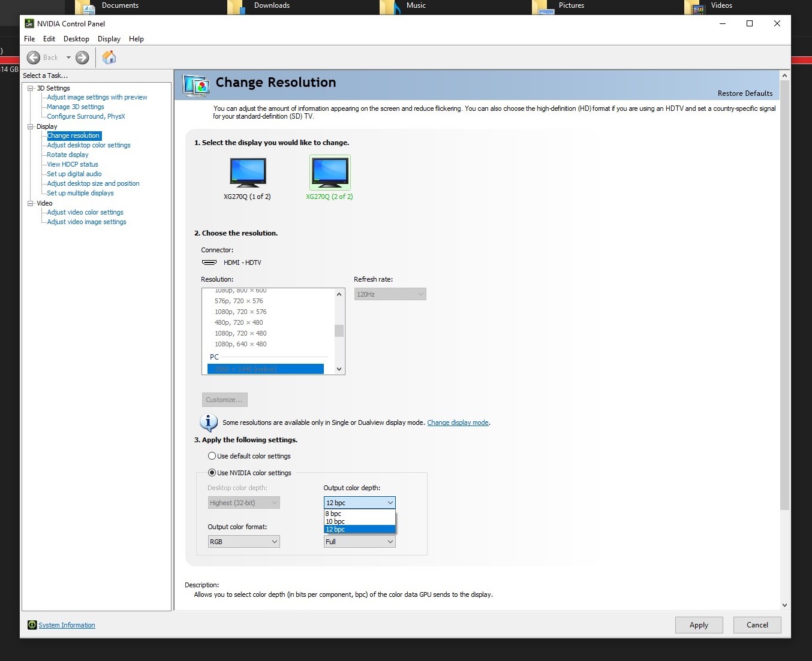
Task: Click Restore Defaults link
Action: point(745,93)
